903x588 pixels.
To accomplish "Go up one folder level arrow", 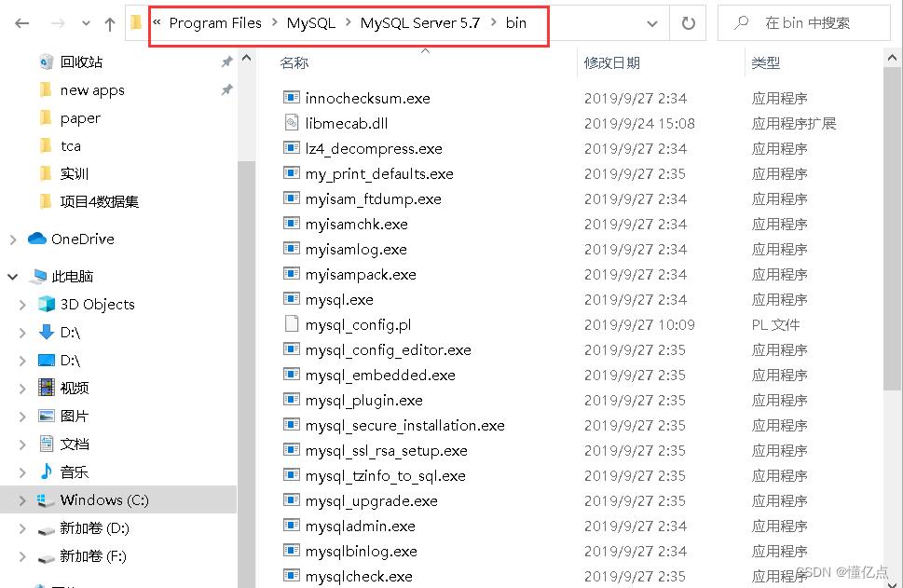I will click(x=109, y=23).
